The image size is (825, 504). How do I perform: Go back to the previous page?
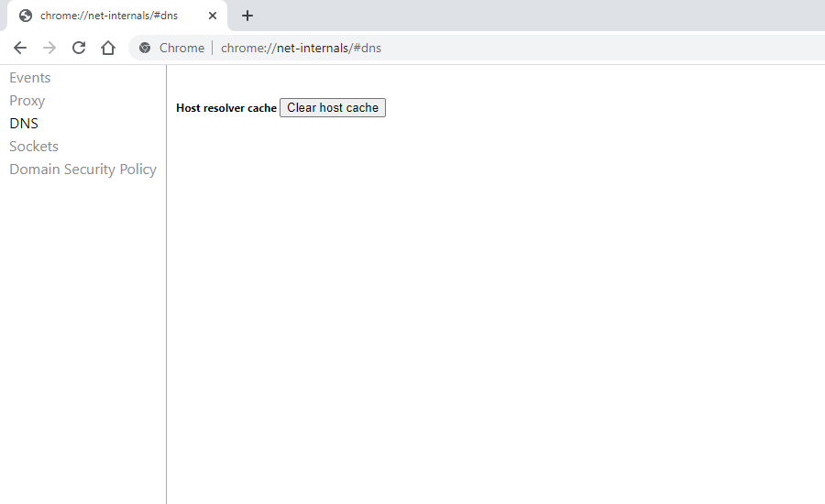[20, 48]
